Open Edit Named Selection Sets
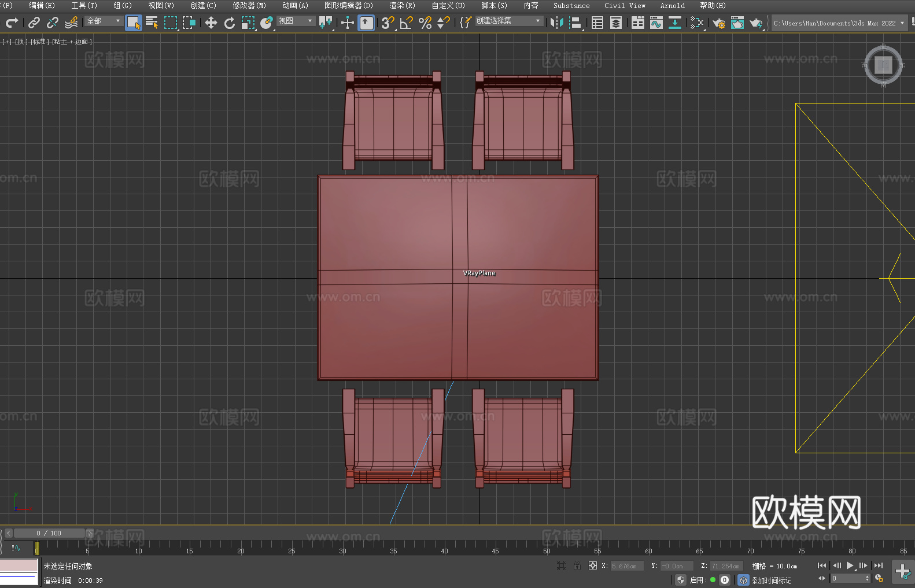Viewport: 915px width, 588px height. click(465, 23)
